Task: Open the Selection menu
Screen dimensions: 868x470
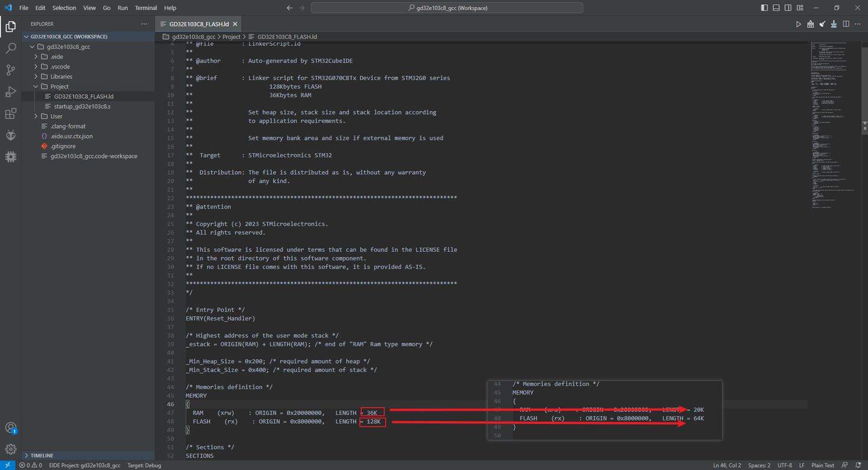Action: pyautogui.click(x=63, y=8)
